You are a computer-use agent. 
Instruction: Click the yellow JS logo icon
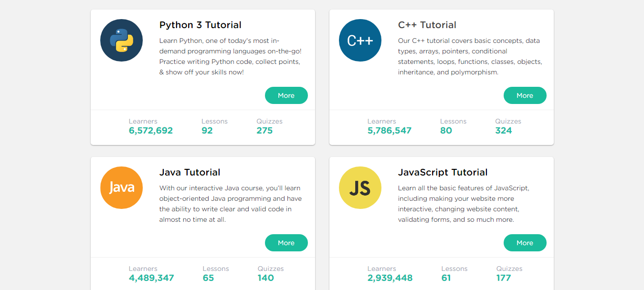click(360, 187)
